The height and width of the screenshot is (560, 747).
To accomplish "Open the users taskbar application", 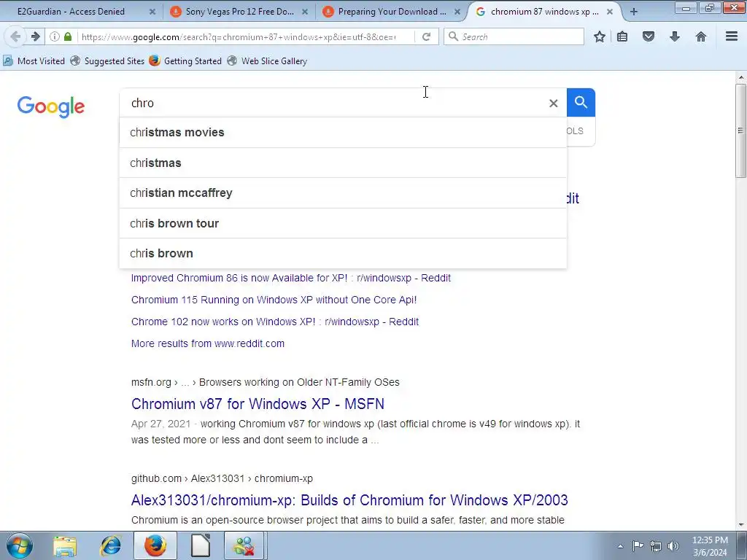I will click(x=244, y=545).
